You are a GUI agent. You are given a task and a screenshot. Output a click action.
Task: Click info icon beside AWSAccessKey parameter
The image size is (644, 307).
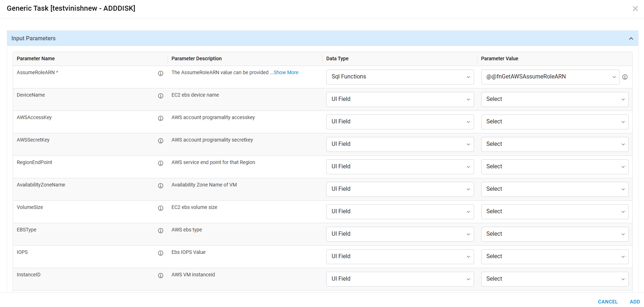[161, 118]
